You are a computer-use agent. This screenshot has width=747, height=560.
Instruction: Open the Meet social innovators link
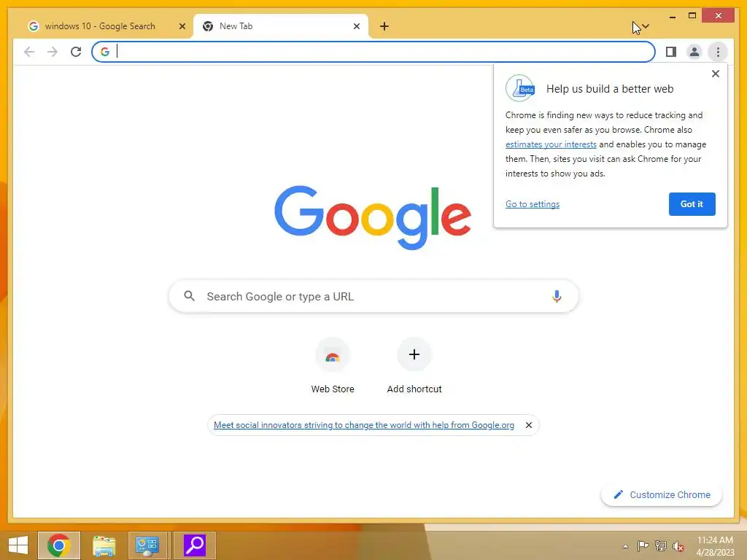pyautogui.click(x=364, y=425)
